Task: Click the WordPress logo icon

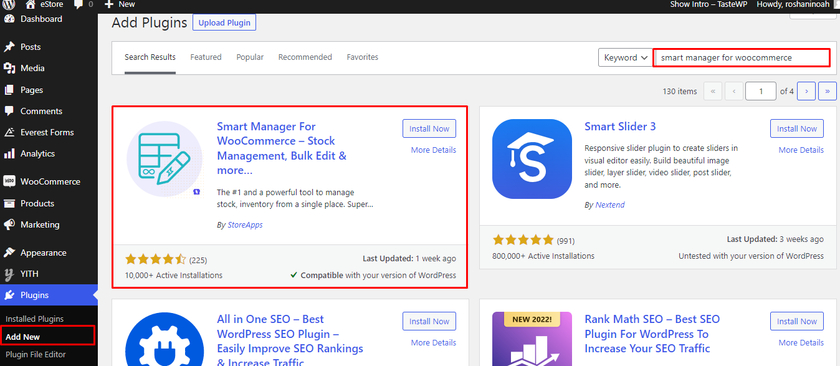Action: click(9, 4)
